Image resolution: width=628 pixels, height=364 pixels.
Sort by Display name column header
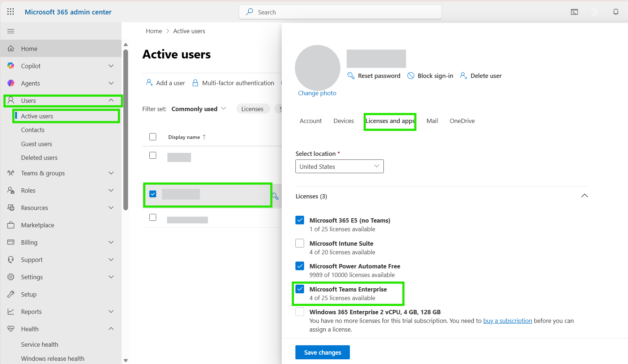187,137
